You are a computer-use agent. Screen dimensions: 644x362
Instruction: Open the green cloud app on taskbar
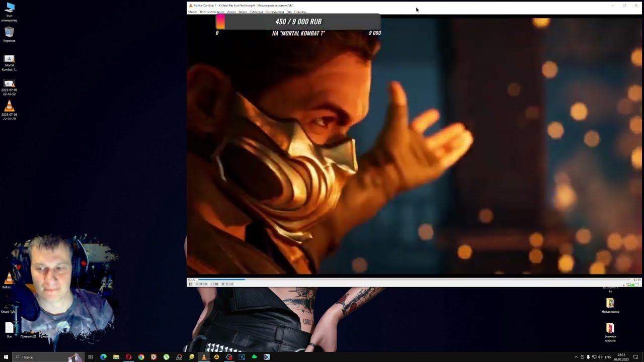(x=254, y=357)
